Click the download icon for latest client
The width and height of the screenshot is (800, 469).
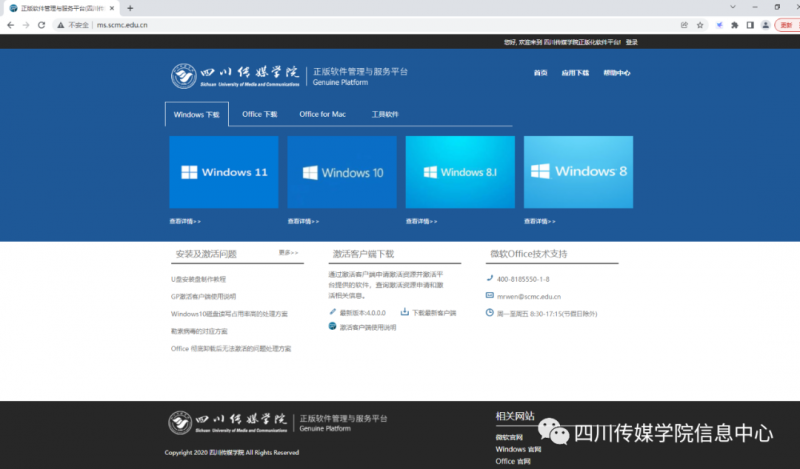click(x=405, y=313)
